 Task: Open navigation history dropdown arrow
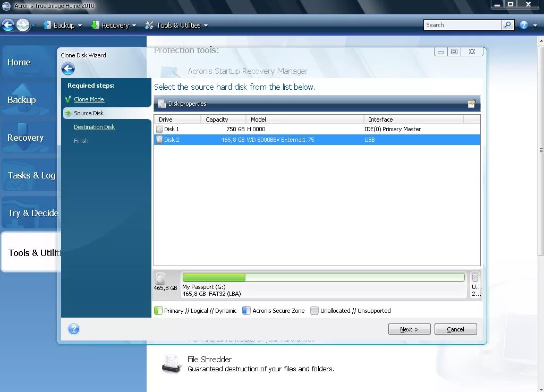(x=33, y=25)
